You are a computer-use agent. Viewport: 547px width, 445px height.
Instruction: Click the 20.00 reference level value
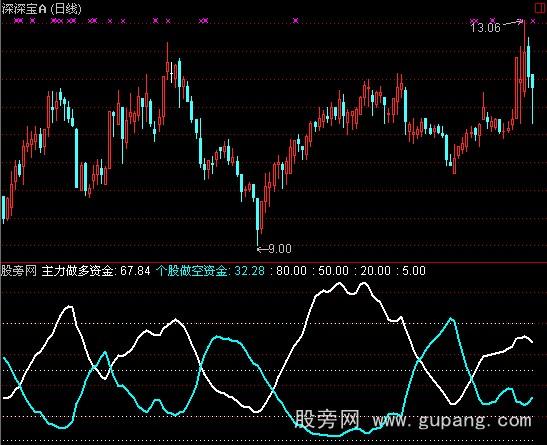(375, 271)
